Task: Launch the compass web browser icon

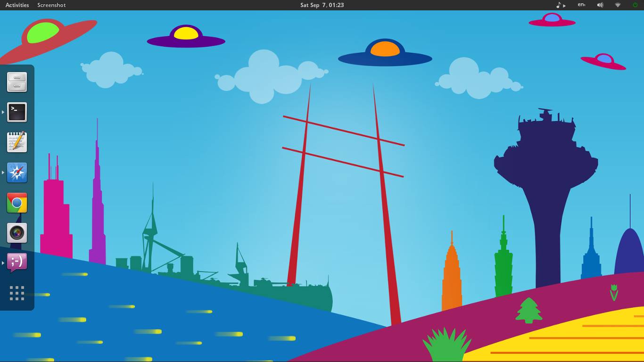Action: coord(17,173)
